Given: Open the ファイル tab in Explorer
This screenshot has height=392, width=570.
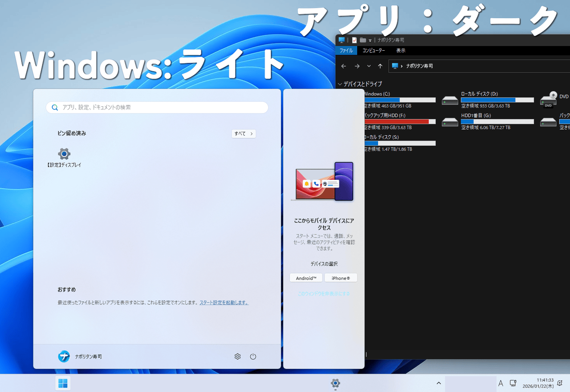Looking at the screenshot, I should (346, 51).
